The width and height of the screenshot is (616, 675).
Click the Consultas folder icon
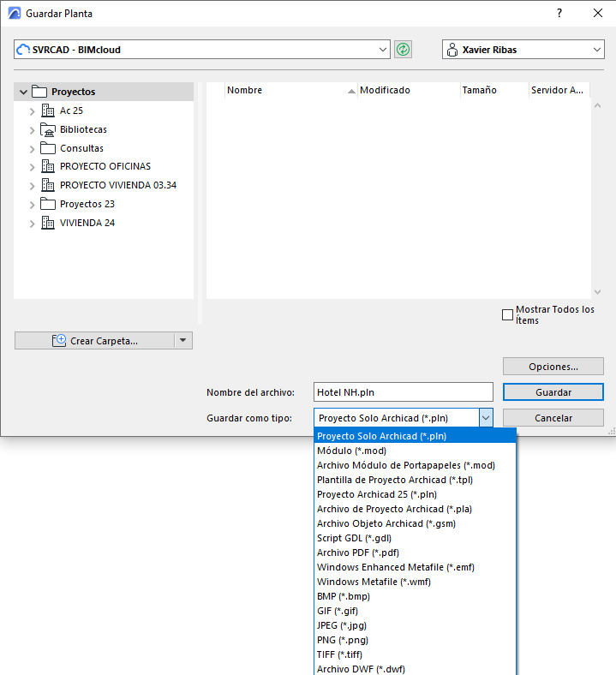point(48,148)
